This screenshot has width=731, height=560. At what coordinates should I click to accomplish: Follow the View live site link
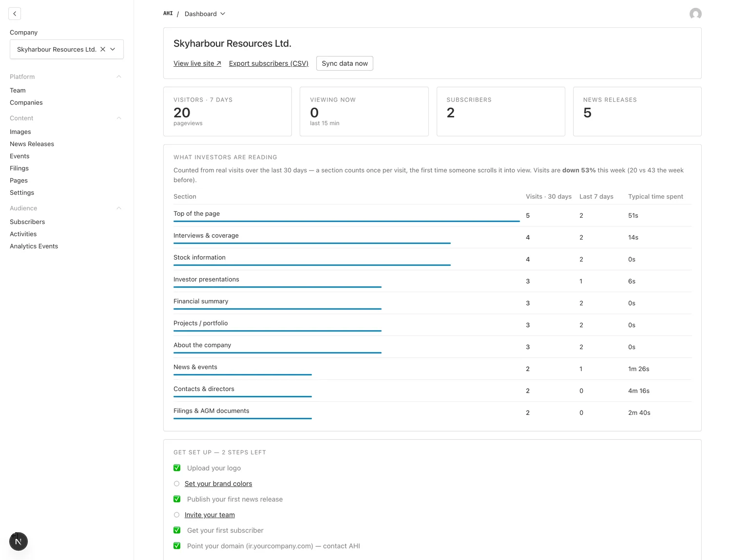(x=197, y=63)
